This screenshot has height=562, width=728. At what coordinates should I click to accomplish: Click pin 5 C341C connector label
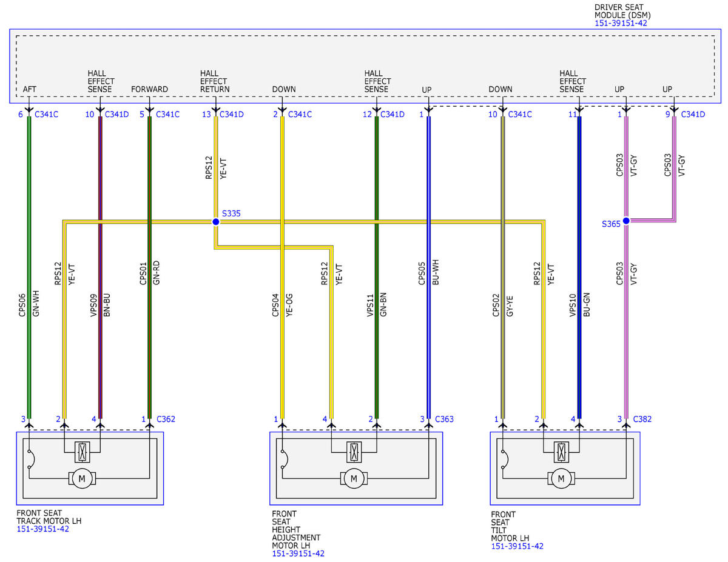tap(160, 114)
